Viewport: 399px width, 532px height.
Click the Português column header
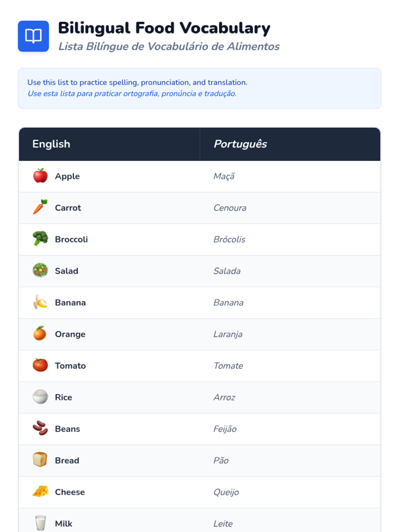(x=240, y=144)
